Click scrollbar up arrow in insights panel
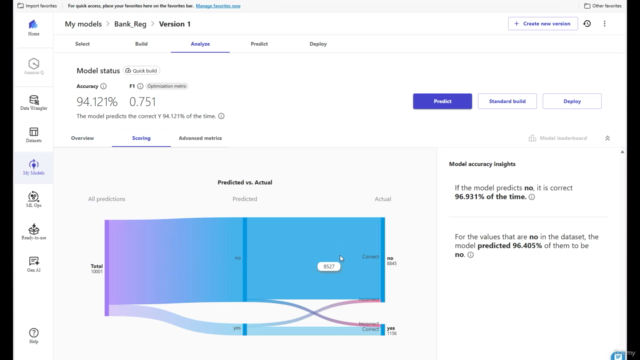Image resolution: width=640 pixels, height=360 pixels. coord(622,152)
